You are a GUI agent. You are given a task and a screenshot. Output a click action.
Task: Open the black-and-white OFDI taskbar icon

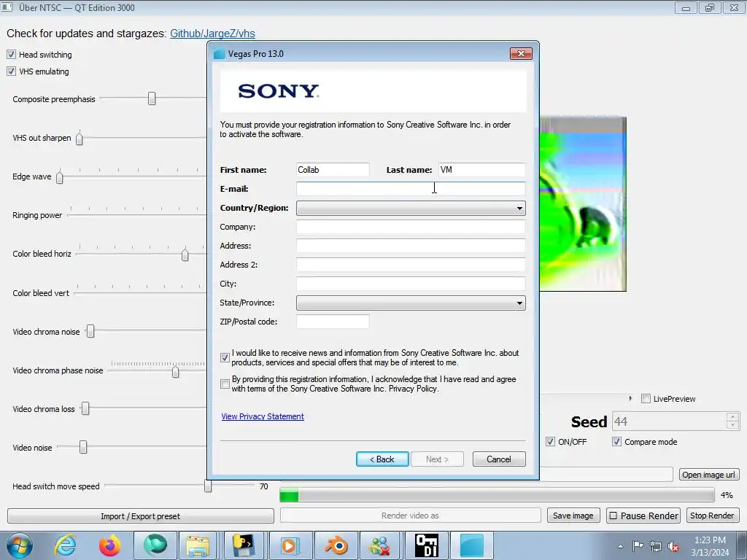point(426,545)
